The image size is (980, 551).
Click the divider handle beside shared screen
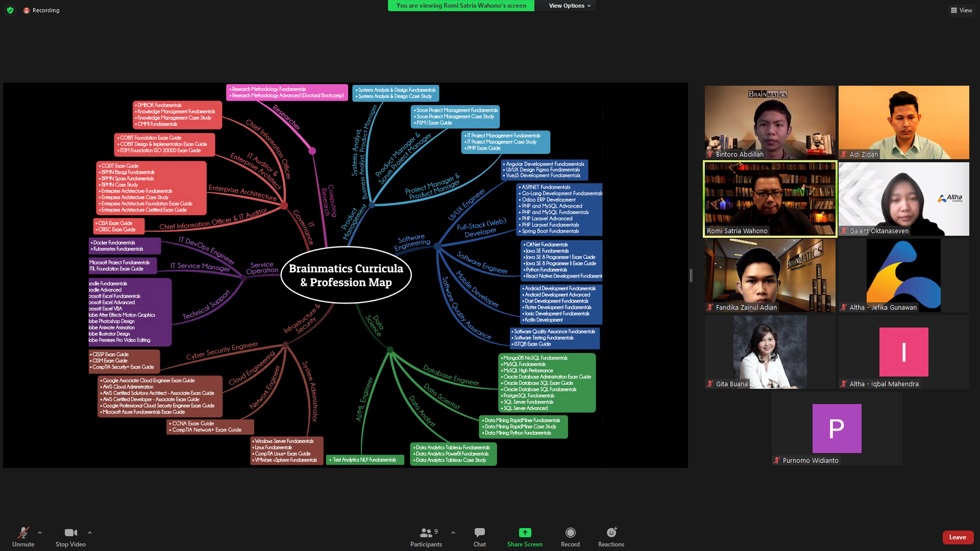(691, 275)
